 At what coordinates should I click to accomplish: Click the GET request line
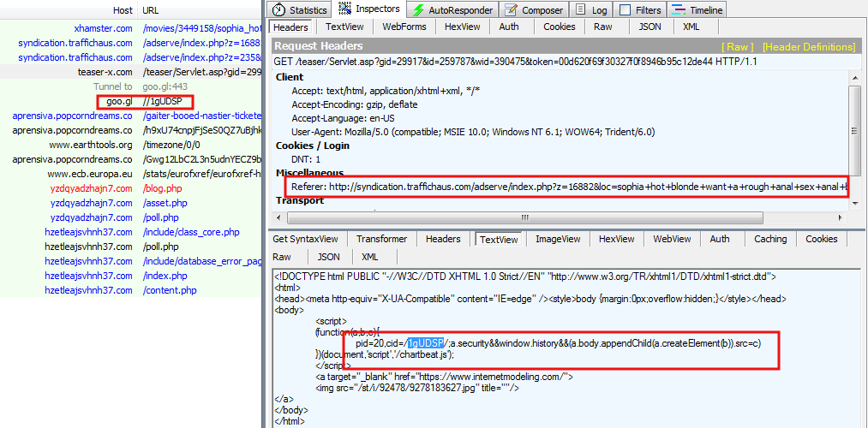click(515, 62)
